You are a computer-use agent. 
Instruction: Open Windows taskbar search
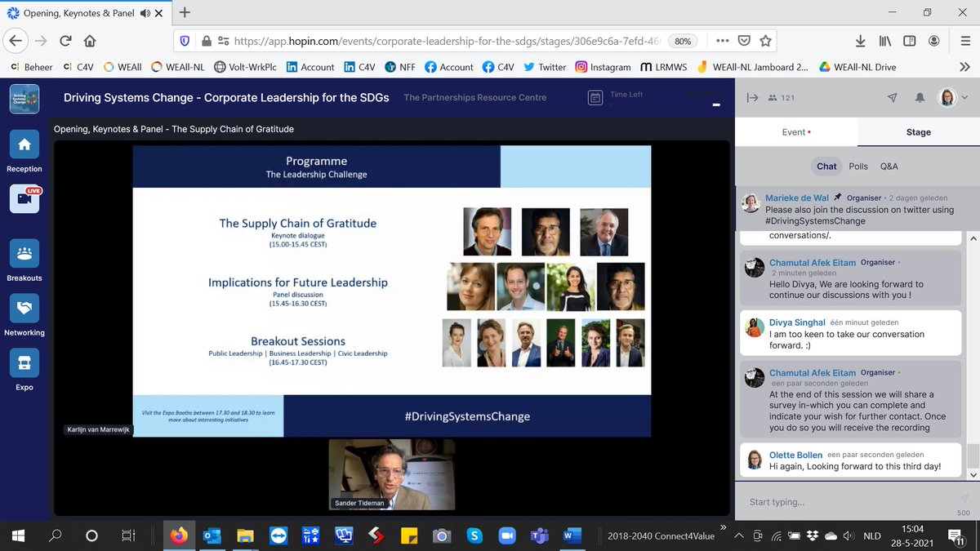click(x=56, y=536)
